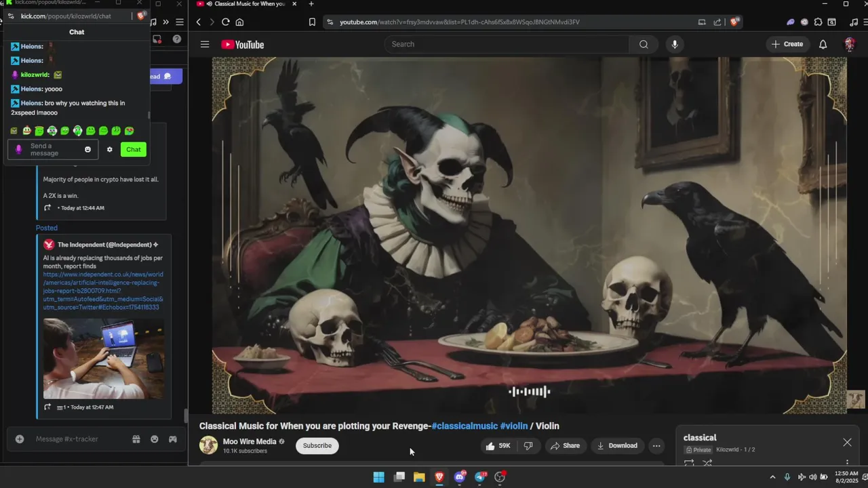The image size is (868, 488).
Task: Click the browser forward arrow in YouTube window
Action: click(212, 22)
